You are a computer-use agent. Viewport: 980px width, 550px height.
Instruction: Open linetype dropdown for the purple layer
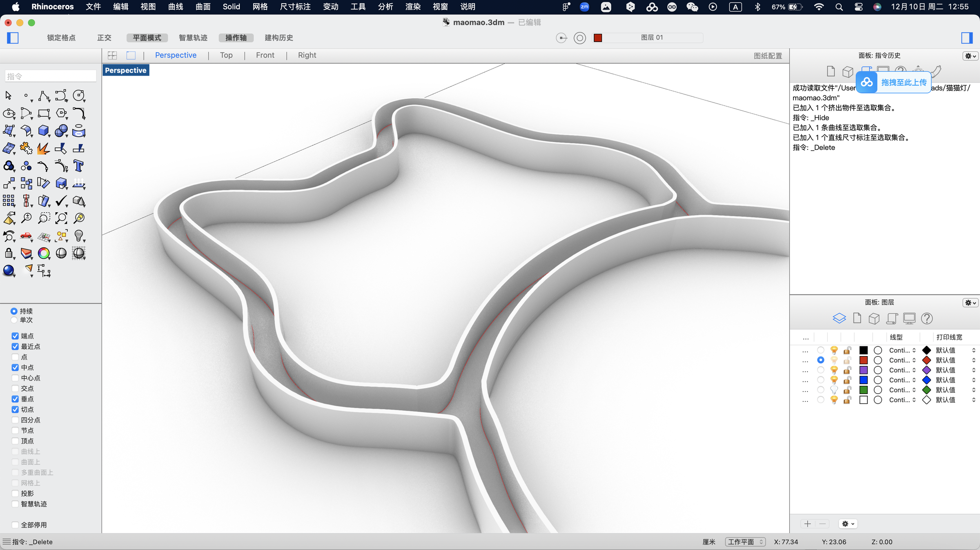902,370
